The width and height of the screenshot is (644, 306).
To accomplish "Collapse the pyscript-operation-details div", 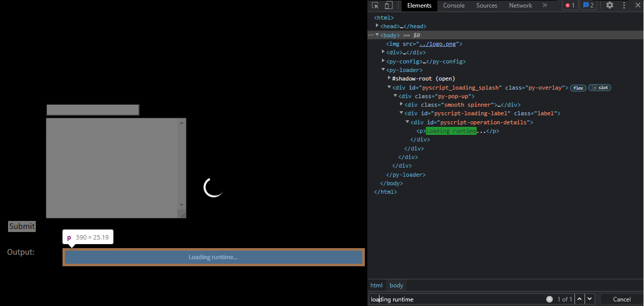I will (407, 122).
